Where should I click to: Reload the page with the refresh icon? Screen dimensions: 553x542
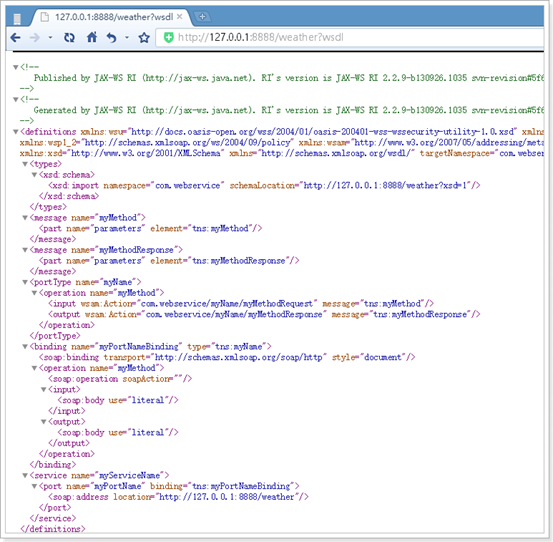69,37
